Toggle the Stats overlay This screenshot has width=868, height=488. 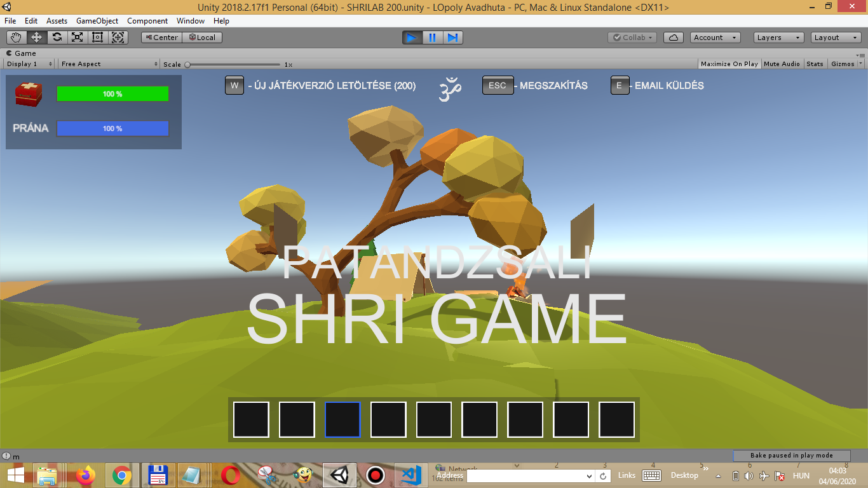pyautogui.click(x=815, y=64)
